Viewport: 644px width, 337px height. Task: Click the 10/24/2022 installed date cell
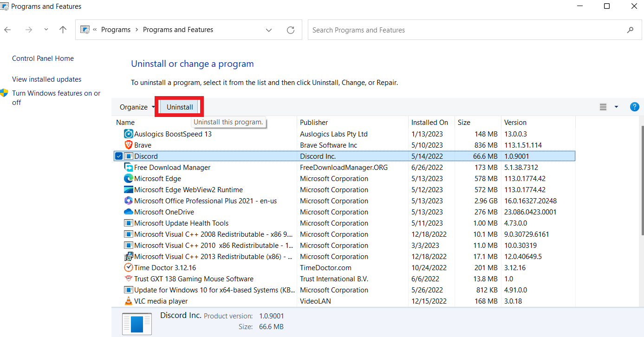click(x=429, y=267)
